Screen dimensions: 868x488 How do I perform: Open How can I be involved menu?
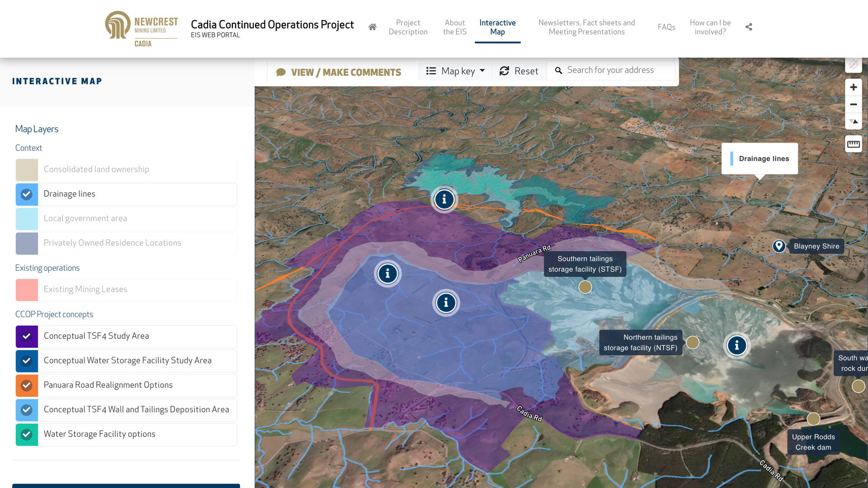[x=710, y=27]
